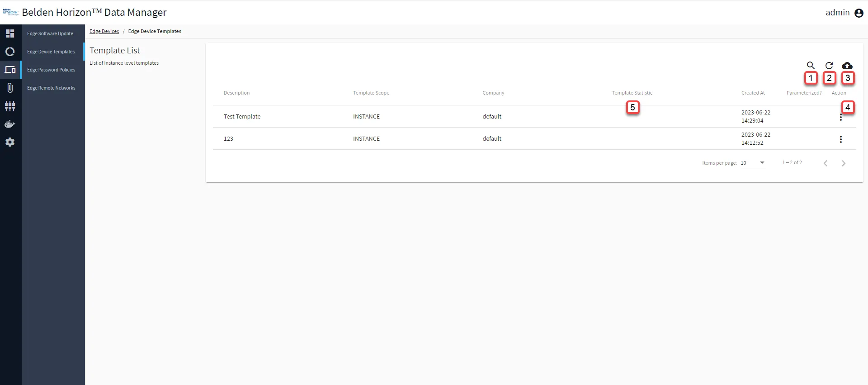Select the 123 description cell

point(228,139)
